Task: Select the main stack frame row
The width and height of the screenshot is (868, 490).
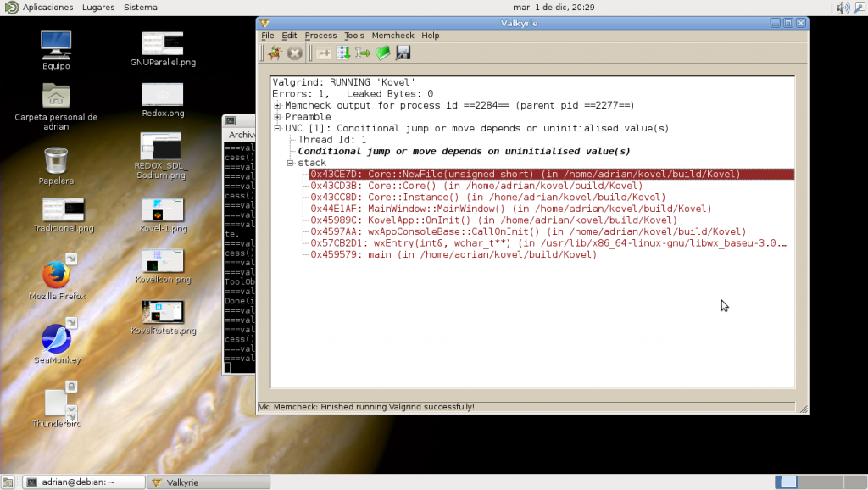Action: point(453,254)
